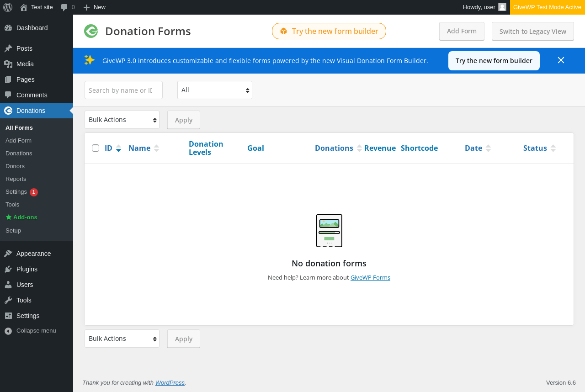Click the Media library icon
The width and height of the screenshot is (585, 392).
[8, 64]
